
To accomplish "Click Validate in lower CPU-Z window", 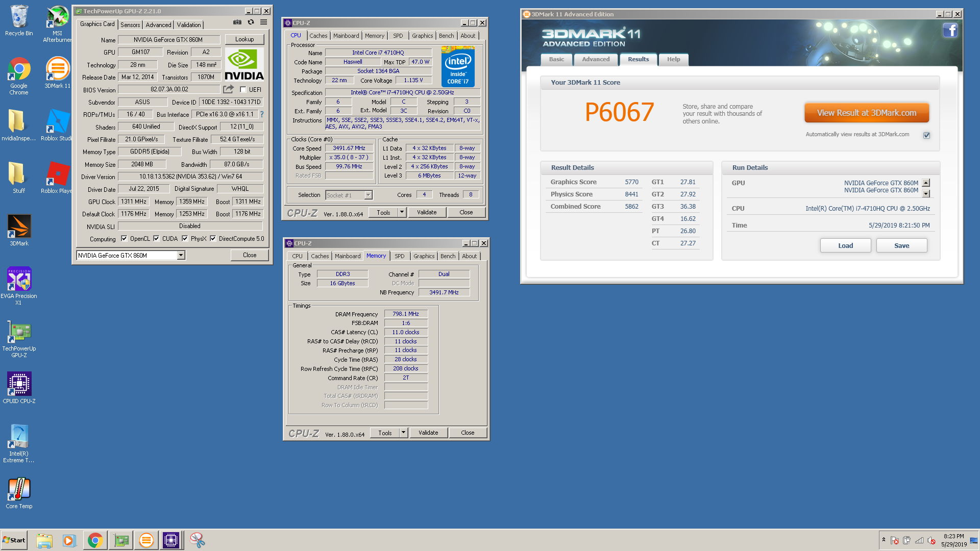I will click(428, 433).
